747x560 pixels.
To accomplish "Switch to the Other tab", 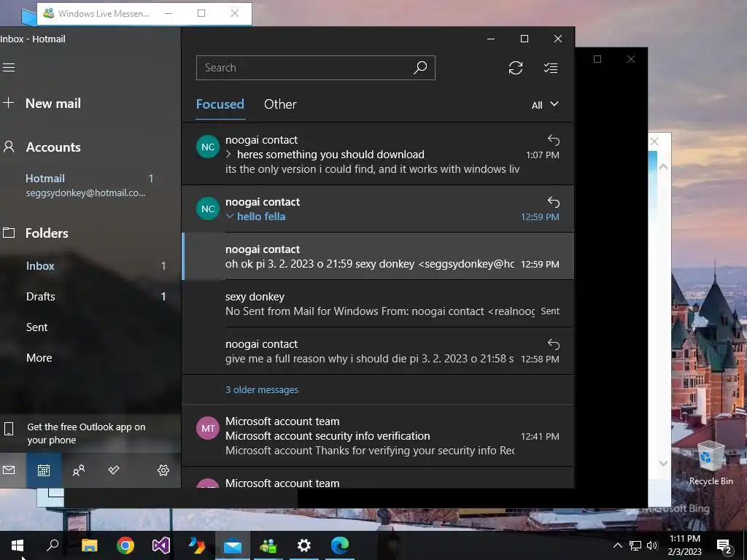I will point(280,104).
